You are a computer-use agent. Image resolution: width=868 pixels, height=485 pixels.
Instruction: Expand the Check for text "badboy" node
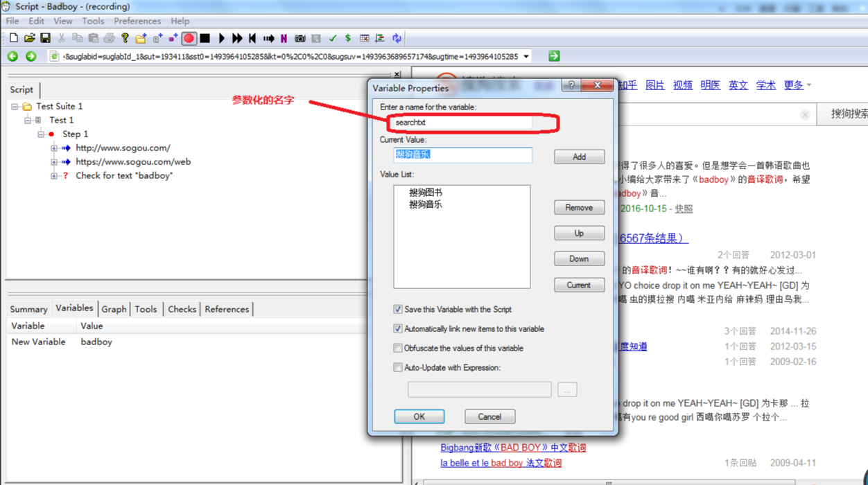click(x=54, y=176)
